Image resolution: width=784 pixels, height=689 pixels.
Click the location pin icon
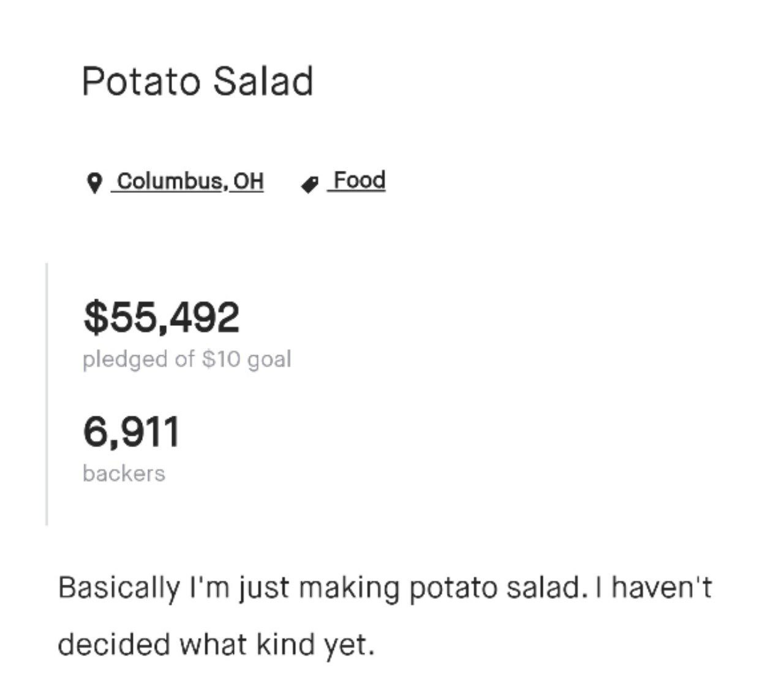(94, 183)
